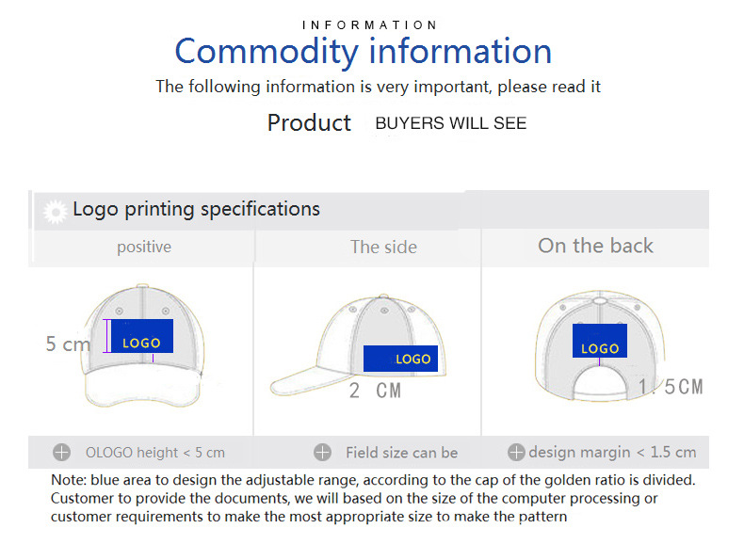This screenshot has width=744, height=560.
Task: Click the front view cap illustration brim
Action: [141, 388]
